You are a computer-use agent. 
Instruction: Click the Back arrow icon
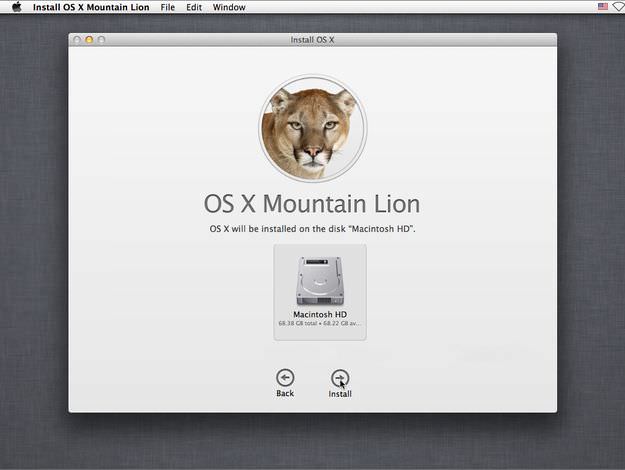[285, 378]
